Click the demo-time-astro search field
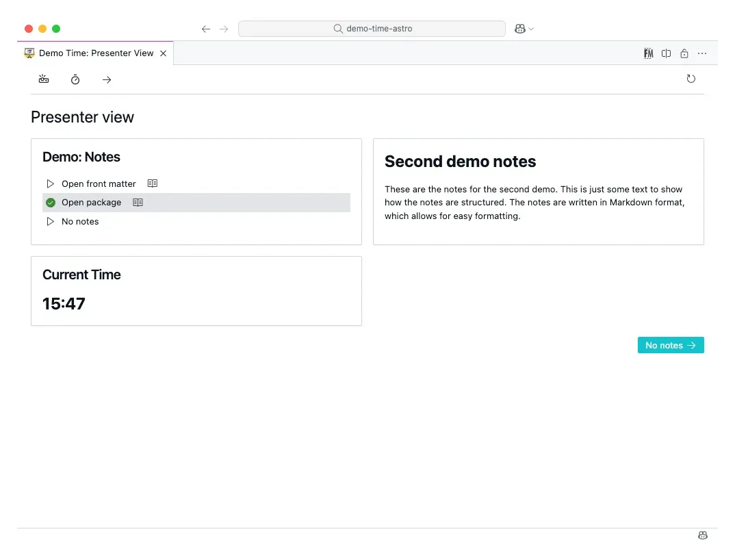This screenshot has width=735, height=560. pyautogui.click(x=372, y=29)
